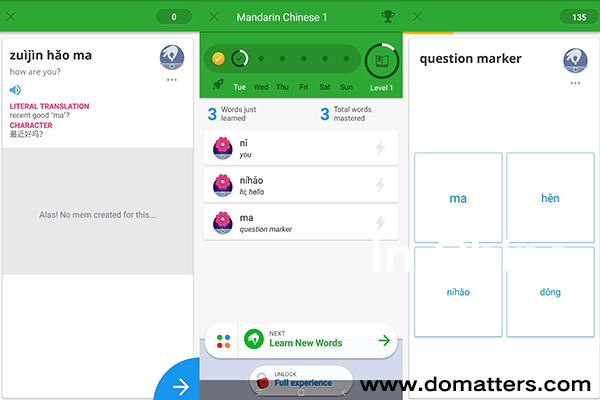Click the rocket streak icon
600x400 pixels.
pyautogui.click(x=217, y=87)
